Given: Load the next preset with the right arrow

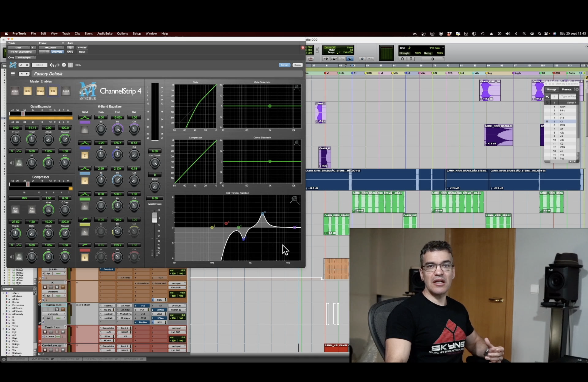Looking at the screenshot, I should tap(27, 74).
